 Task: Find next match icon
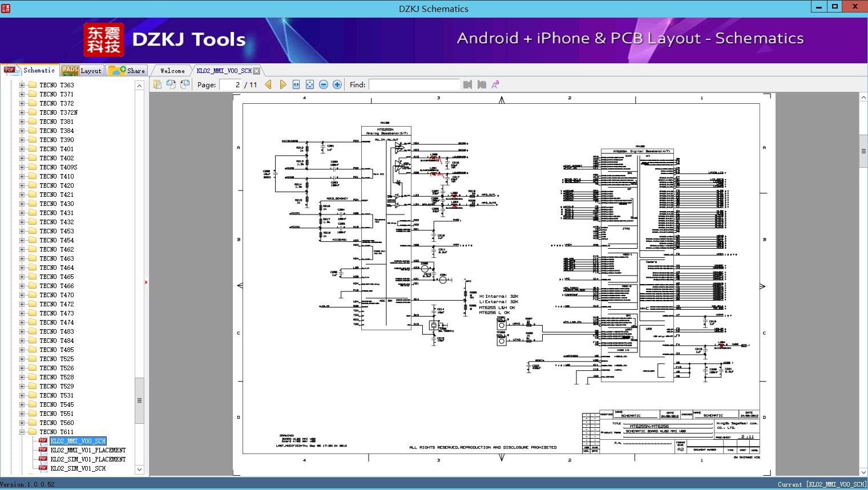(482, 84)
